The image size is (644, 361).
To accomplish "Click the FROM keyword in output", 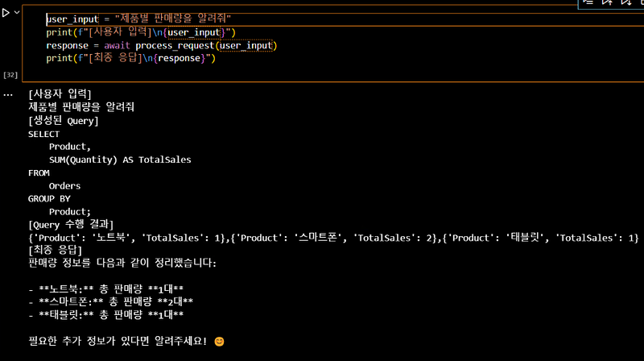I will click(x=39, y=173).
